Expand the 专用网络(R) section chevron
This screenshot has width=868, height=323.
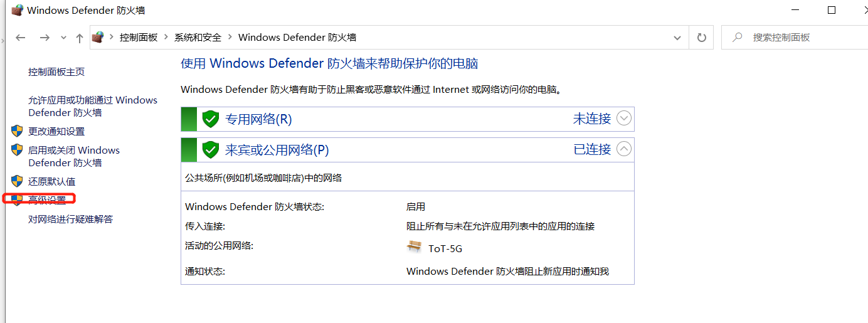point(624,118)
